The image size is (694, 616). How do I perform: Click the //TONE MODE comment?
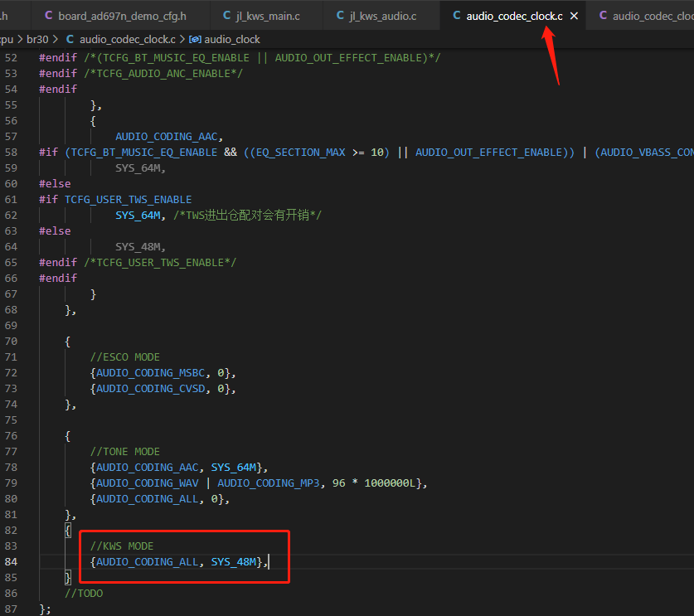coord(125,451)
